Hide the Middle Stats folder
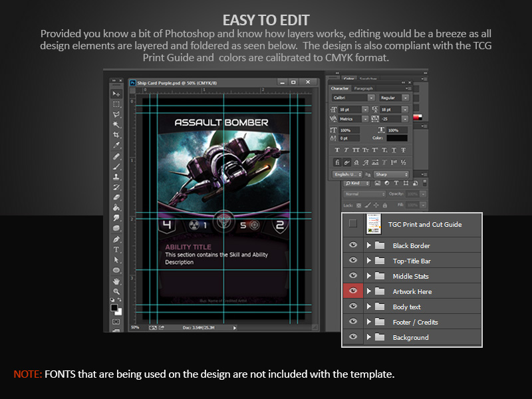This screenshot has width=532, height=399. pos(353,275)
